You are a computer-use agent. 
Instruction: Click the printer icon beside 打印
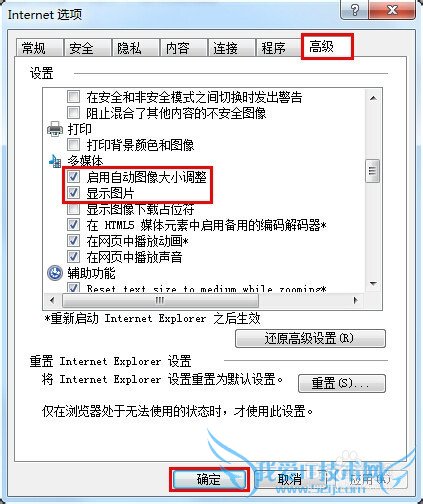pos(55,129)
